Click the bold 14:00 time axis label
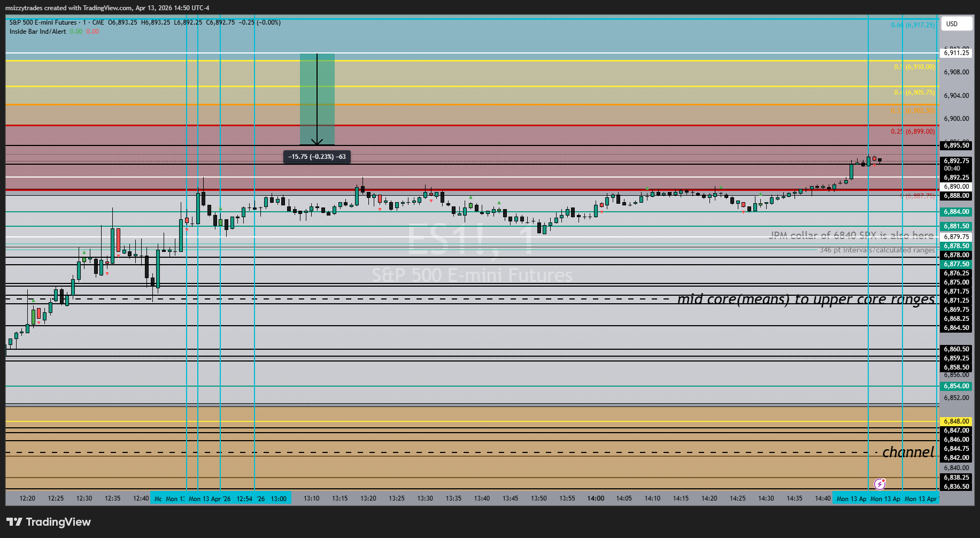980x538 pixels. [596, 498]
